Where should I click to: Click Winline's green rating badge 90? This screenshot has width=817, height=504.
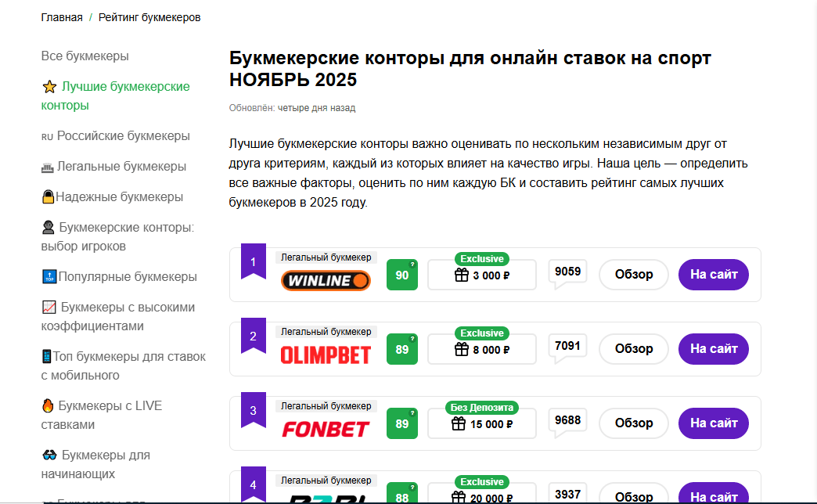[x=402, y=275]
